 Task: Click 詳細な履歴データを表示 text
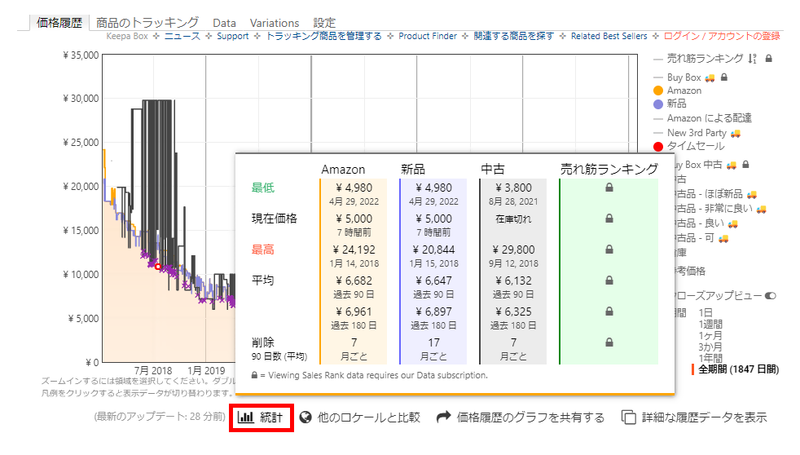[704, 417]
